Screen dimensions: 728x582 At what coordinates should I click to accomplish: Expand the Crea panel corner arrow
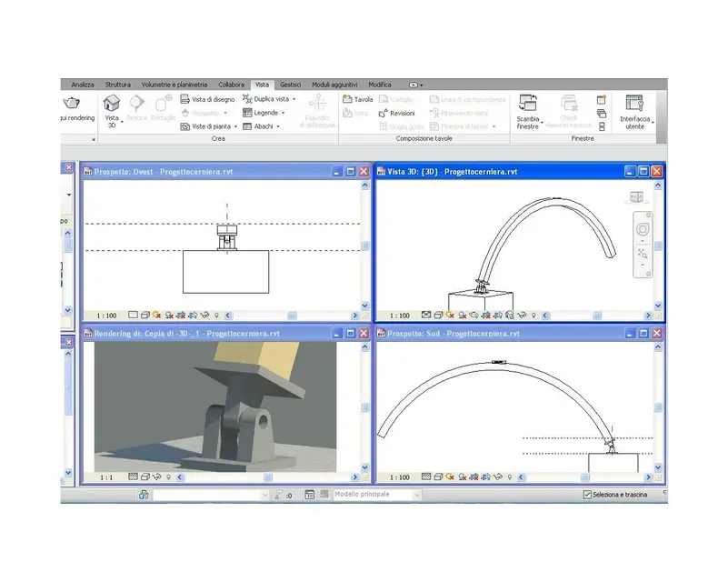(94, 139)
